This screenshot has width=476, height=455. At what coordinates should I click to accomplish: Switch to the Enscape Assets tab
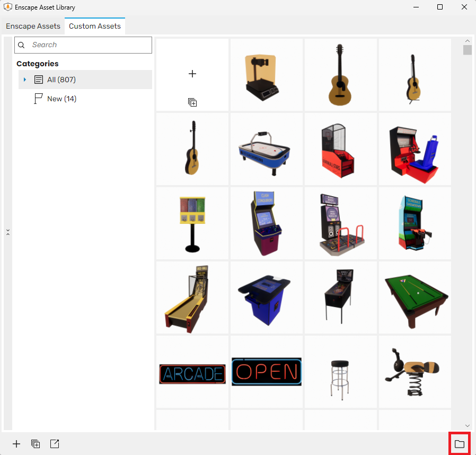[x=33, y=26]
